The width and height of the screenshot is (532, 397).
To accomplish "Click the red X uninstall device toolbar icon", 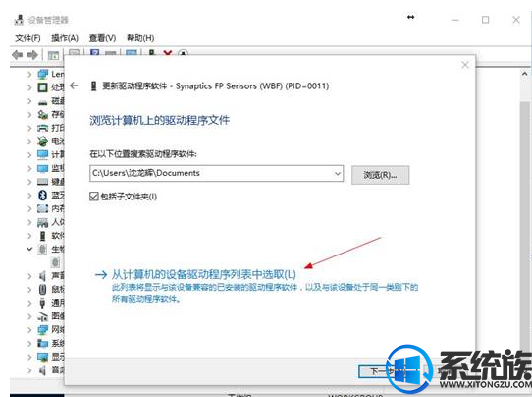I will click(168, 53).
